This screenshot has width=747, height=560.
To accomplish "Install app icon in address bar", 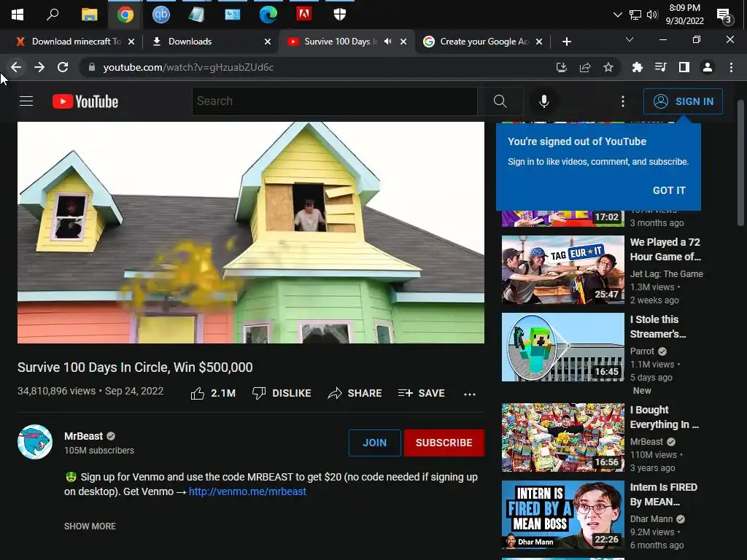I will tap(562, 68).
